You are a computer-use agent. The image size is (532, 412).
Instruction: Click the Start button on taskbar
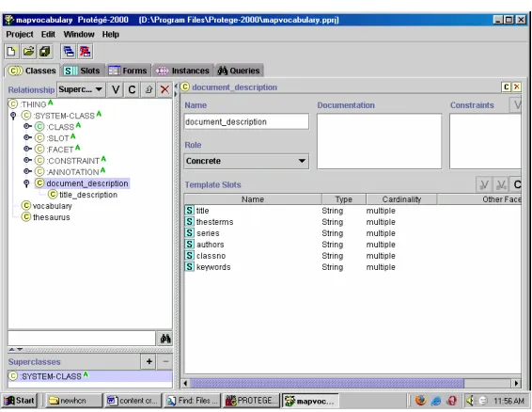pos(20,401)
